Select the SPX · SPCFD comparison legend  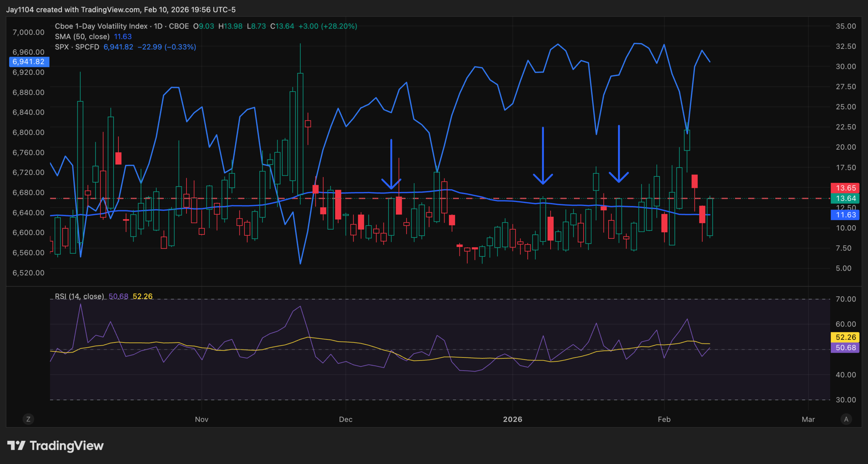(77, 47)
